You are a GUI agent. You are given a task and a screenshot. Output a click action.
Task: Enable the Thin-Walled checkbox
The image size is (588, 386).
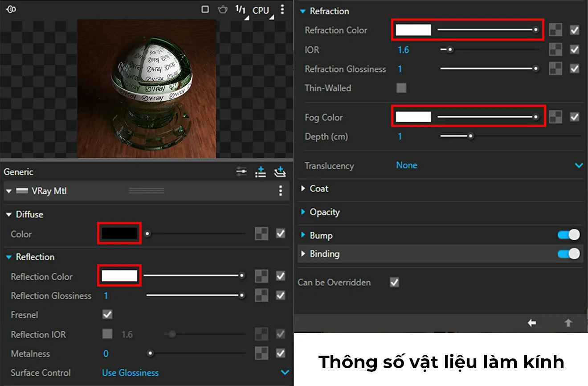click(x=401, y=88)
